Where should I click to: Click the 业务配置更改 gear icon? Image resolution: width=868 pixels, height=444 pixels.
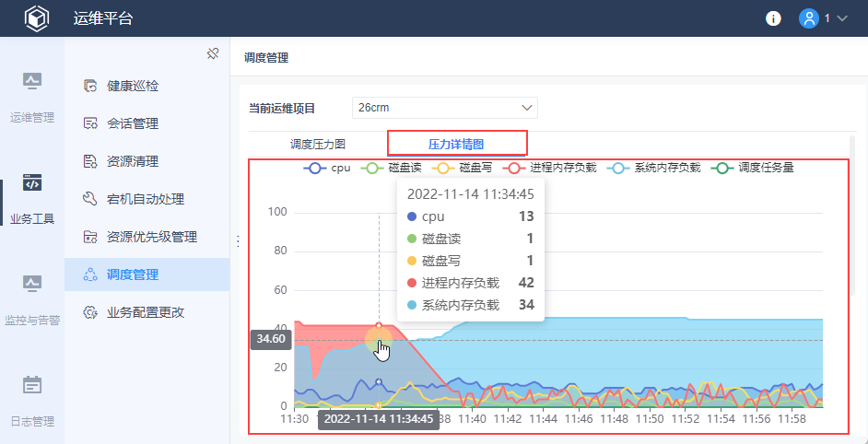tap(90, 312)
